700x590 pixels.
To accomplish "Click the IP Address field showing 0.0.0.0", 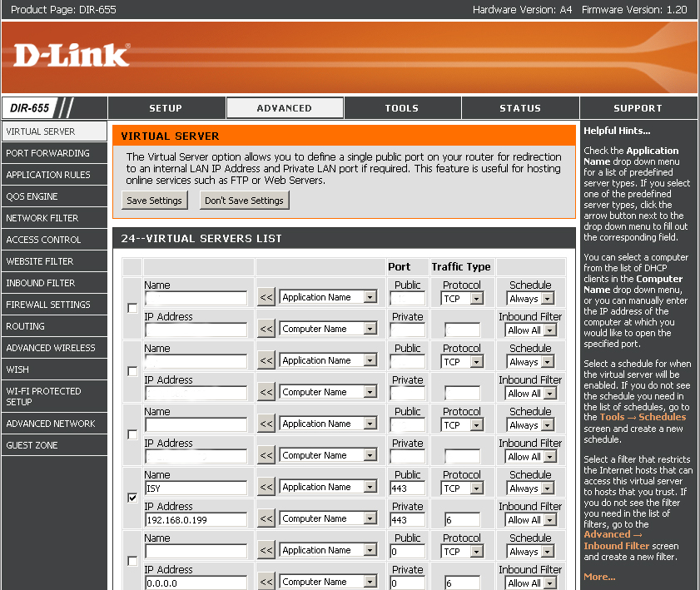I will click(x=196, y=583).
